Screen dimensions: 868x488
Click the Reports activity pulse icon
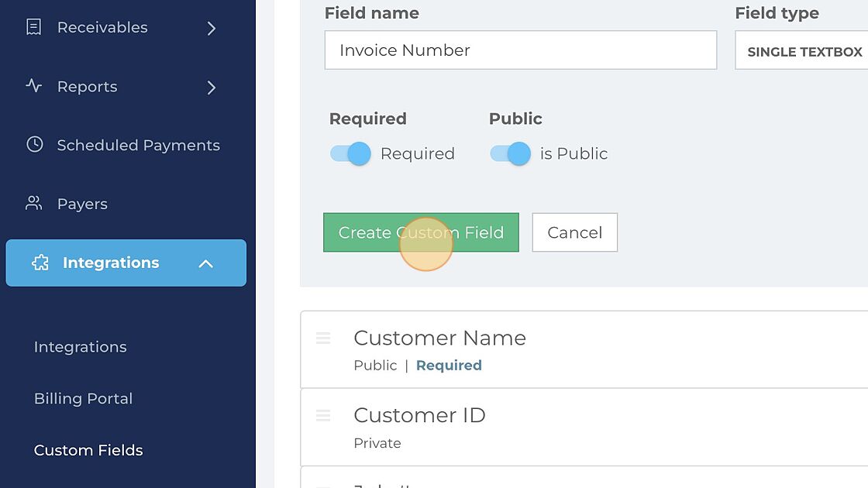click(x=34, y=86)
